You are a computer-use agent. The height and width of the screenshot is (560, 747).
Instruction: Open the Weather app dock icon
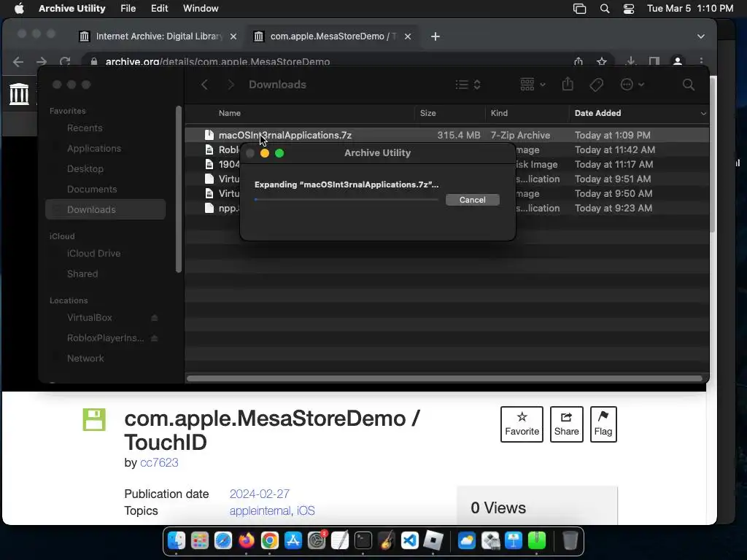point(467,541)
